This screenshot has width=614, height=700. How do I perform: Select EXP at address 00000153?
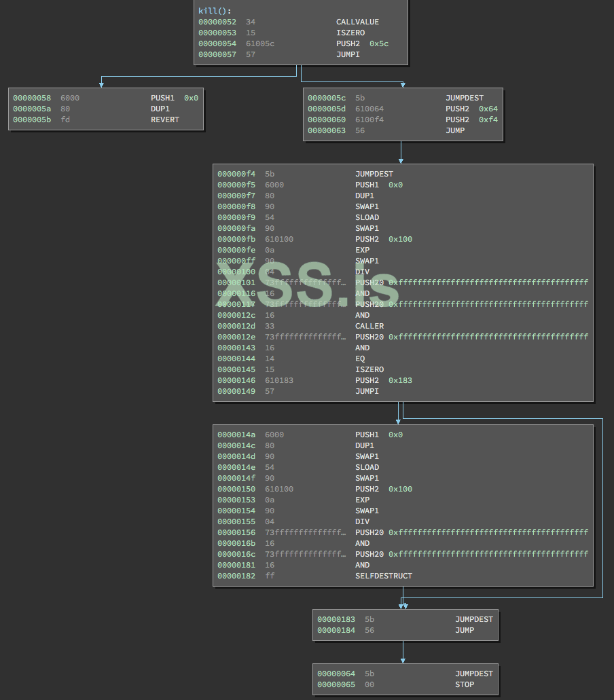(x=362, y=500)
